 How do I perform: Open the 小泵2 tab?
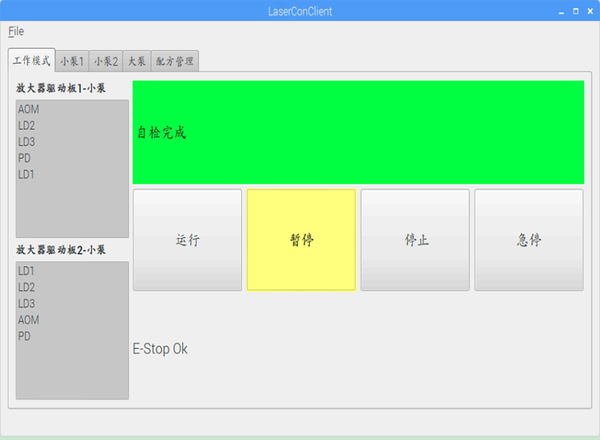106,61
